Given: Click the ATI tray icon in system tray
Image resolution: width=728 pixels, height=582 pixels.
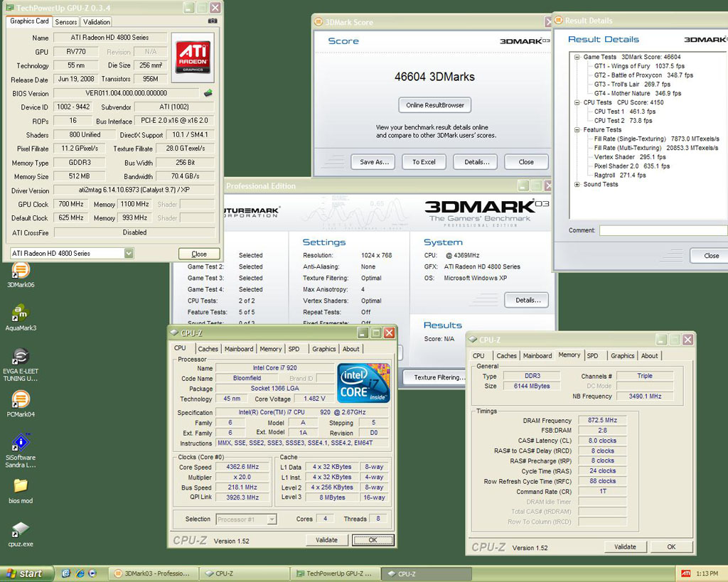Looking at the screenshot, I should pyautogui.click(x=686, y=573).
